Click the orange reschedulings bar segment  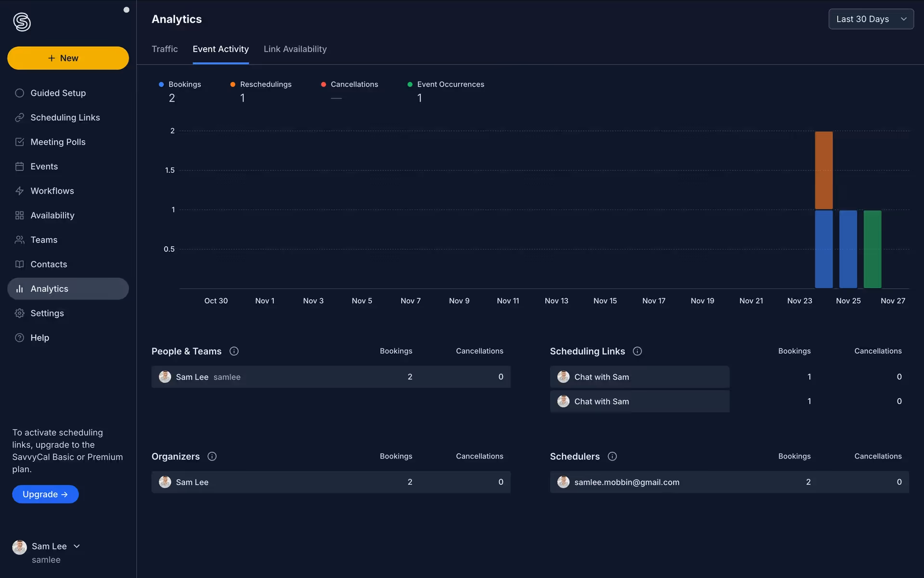click(x=823, y=170)
